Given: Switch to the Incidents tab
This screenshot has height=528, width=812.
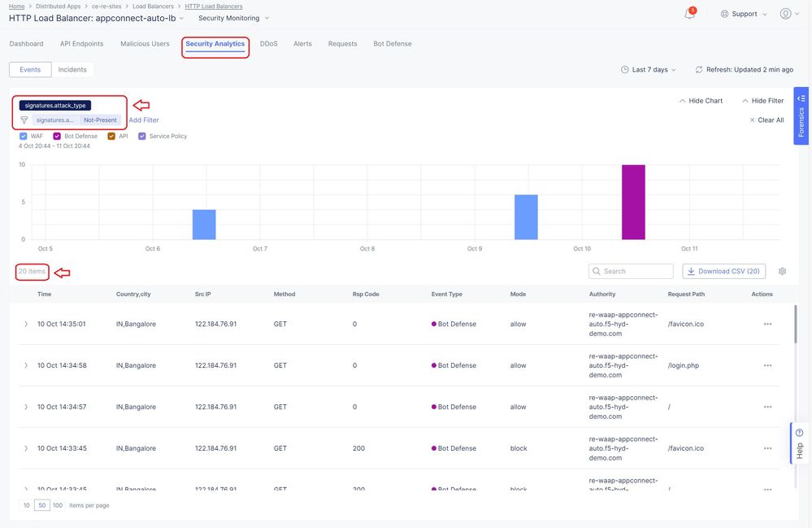Looking at the screenshot, I should click(x=72, y=70).
